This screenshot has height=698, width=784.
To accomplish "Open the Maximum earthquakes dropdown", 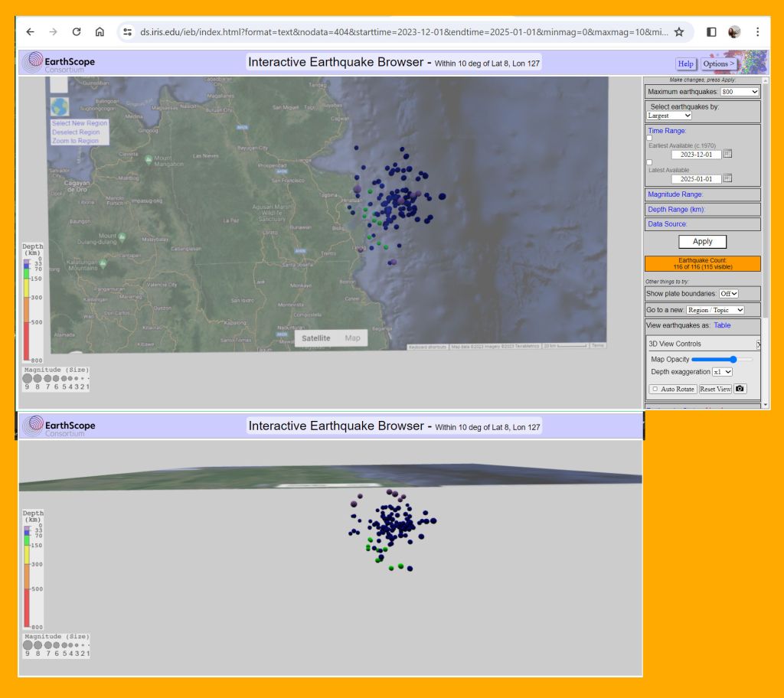I will pos(740,92).
